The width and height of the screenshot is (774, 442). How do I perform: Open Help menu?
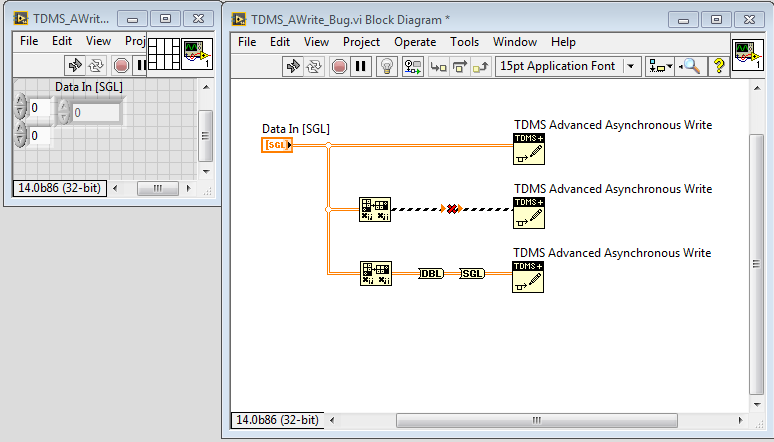tap(563, 42)
